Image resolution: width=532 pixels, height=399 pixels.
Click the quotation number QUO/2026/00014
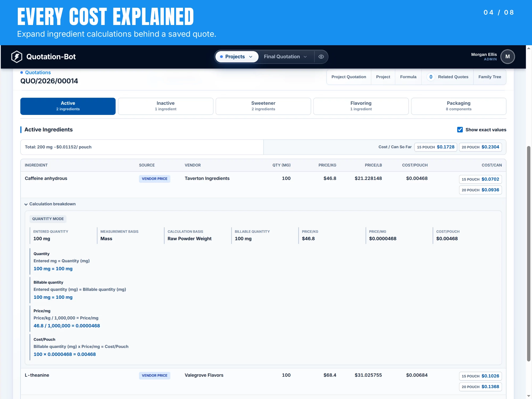pyautogui.click(x=49, y=81)
